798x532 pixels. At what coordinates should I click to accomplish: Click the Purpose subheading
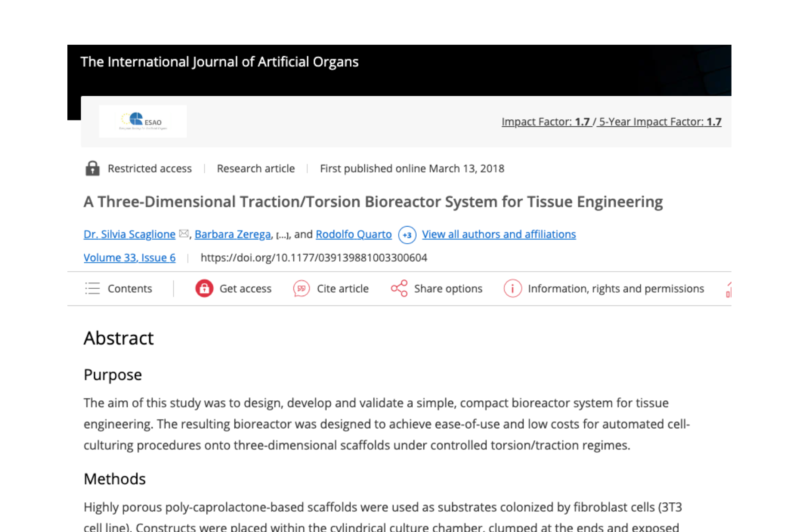point(113,375)
